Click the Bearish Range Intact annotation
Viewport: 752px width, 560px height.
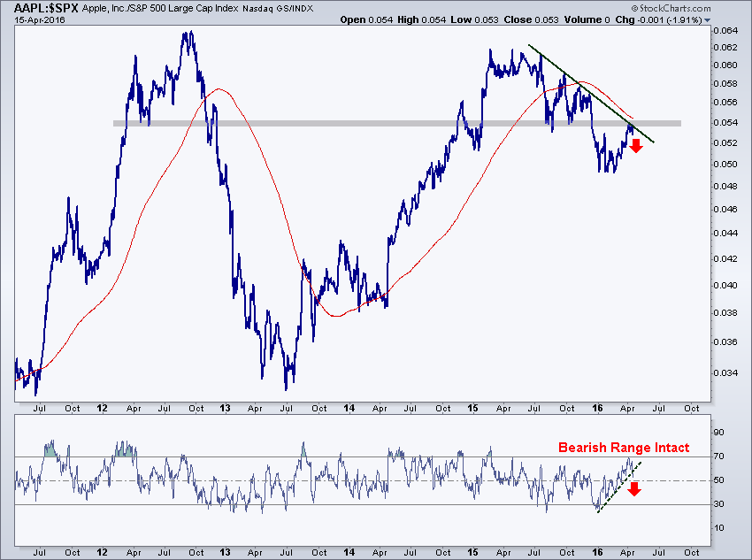coord(624,448)
